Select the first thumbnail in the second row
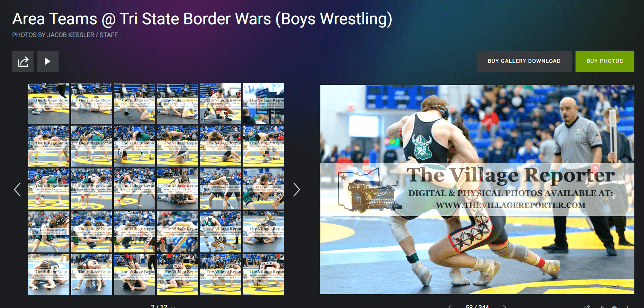 [49, 146]
